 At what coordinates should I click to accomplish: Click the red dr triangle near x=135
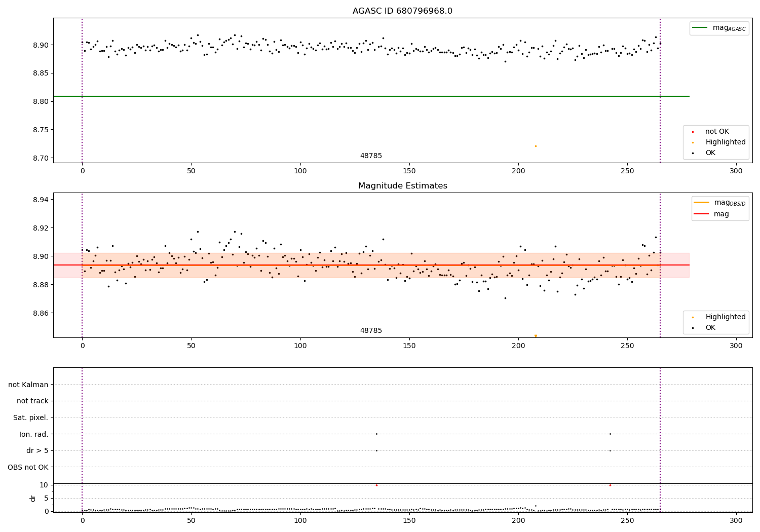coord(376,485)
